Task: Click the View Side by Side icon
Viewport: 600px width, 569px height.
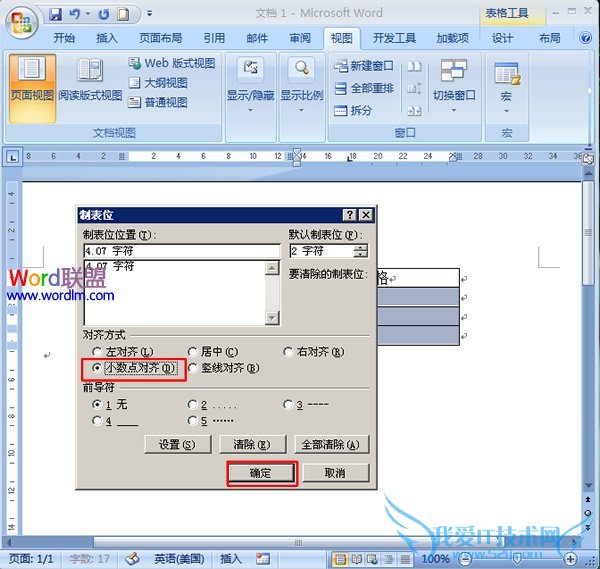Action: pos(414,67)
